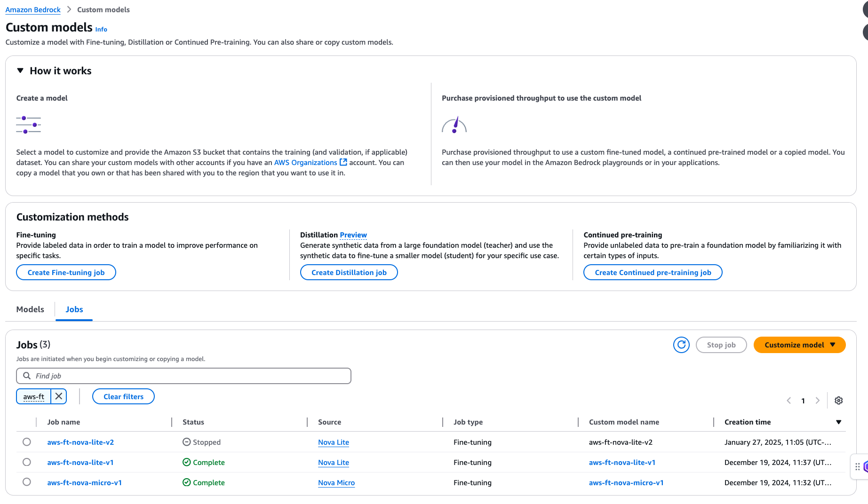868x504 pixels.
Task: Open the Distillation Preview link
Action: click(353, 235)
